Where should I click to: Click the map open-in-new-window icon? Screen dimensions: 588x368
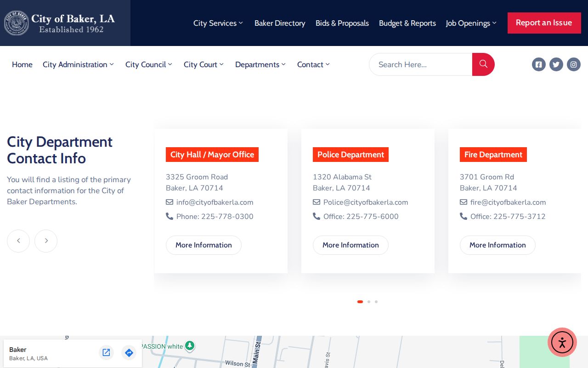coord(106,353)
